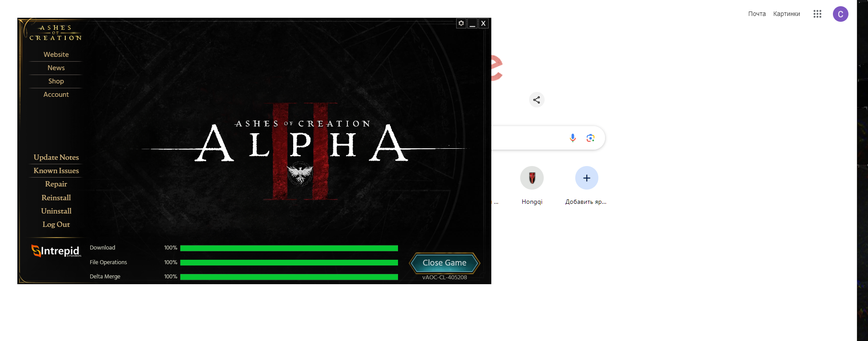This screenshot has height=341, width=868.
Task: Select Uninstall game option
Action: click(56, 211)
